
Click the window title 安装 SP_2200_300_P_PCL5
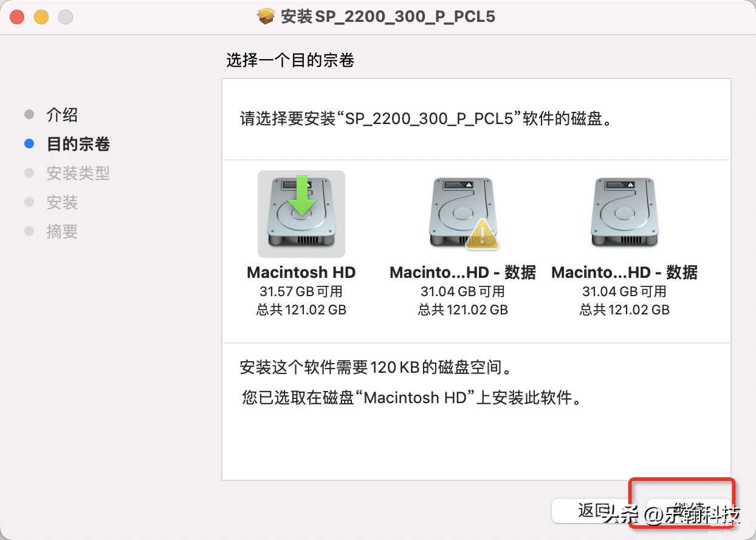click(x=388, y=16)
